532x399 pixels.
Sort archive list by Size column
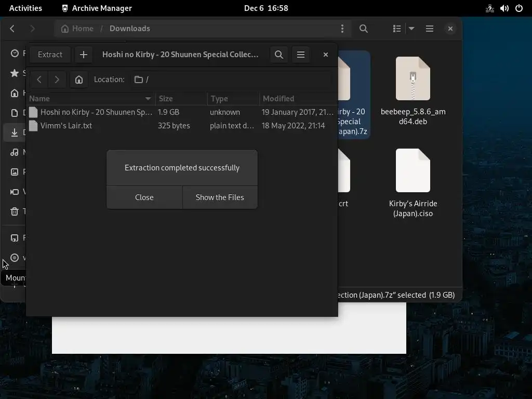point(181,99)
